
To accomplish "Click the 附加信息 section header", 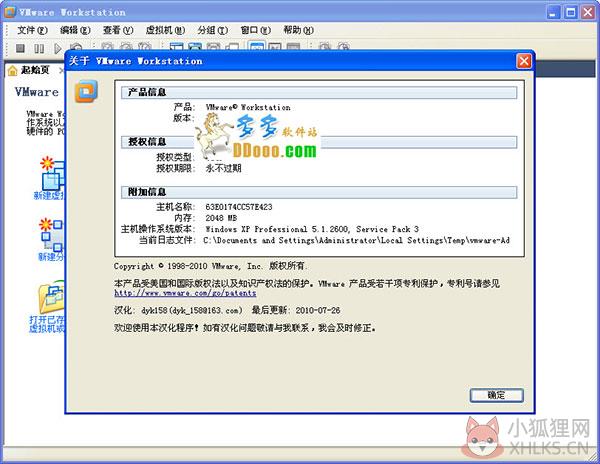I will (x=319, y=192).
